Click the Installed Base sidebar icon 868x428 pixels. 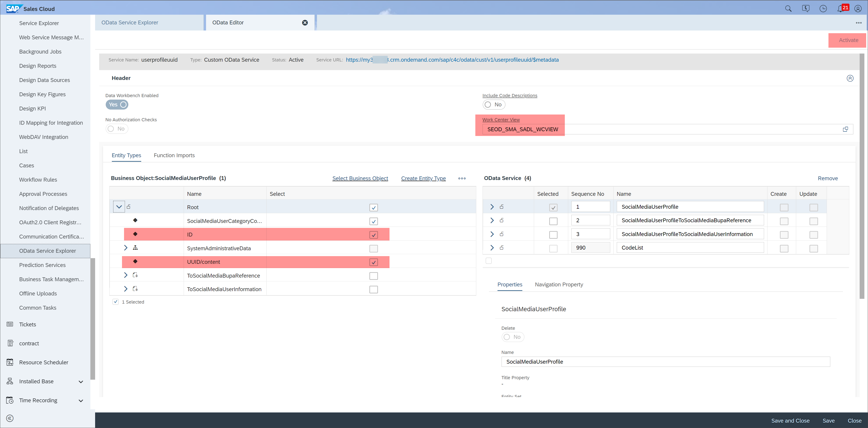click(10, 381)
